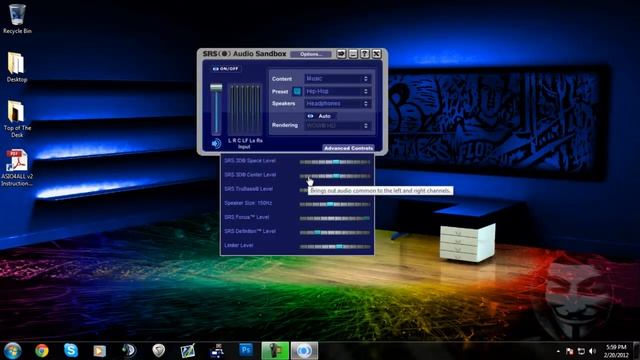
Task: Switch to the green taskbar application
Action: (x=275, y=351)
